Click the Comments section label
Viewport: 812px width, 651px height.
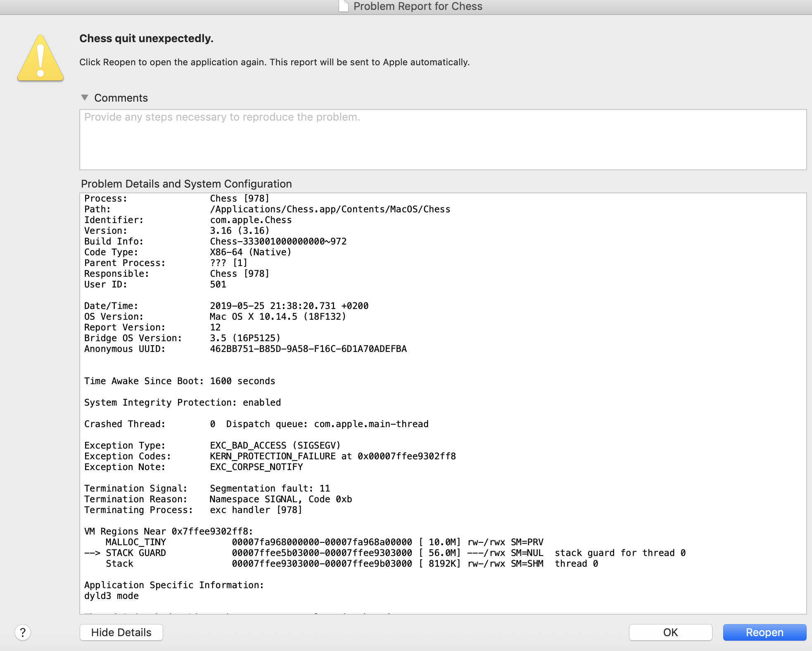(121, 98)
